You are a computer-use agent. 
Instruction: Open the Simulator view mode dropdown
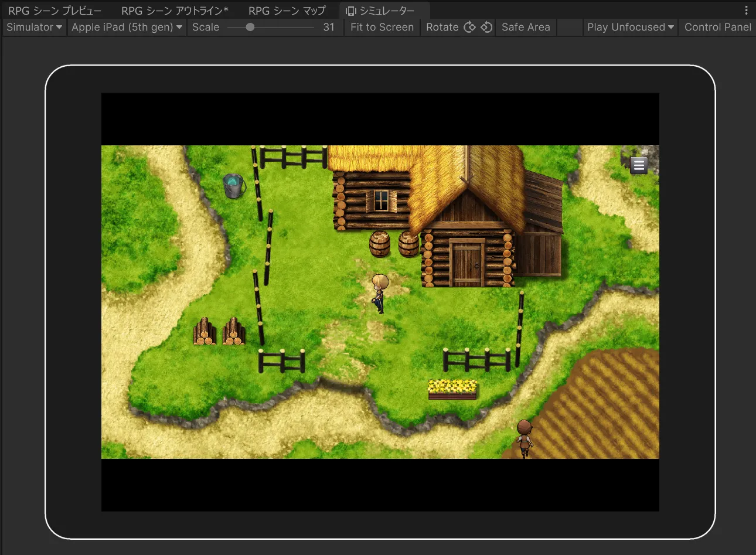click(34, 27)
